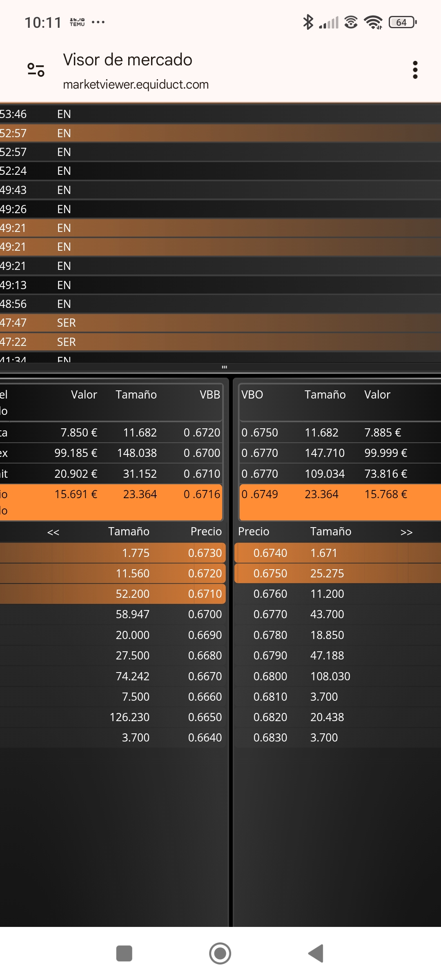This screenshot has width=441, height=980.
Task: Select ask depth size 108.030
Action: coord(330,676)
